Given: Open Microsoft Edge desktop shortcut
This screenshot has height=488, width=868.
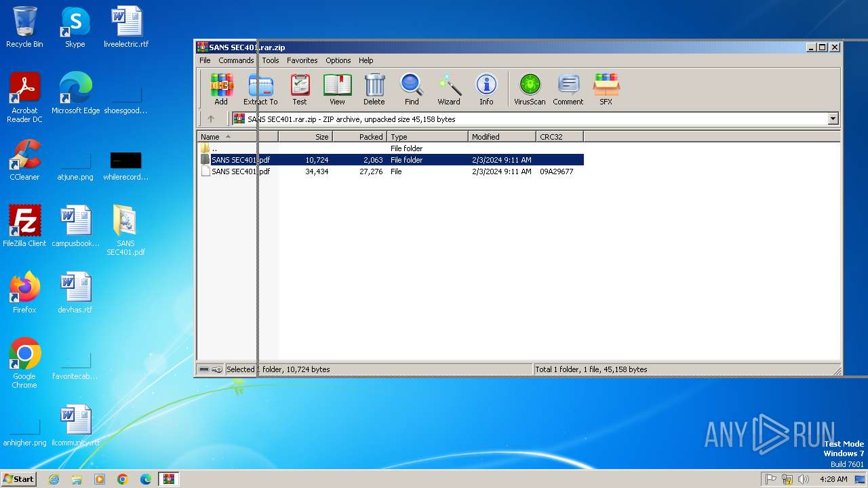Looking at the screenshot, I should (x=75, y=94).
